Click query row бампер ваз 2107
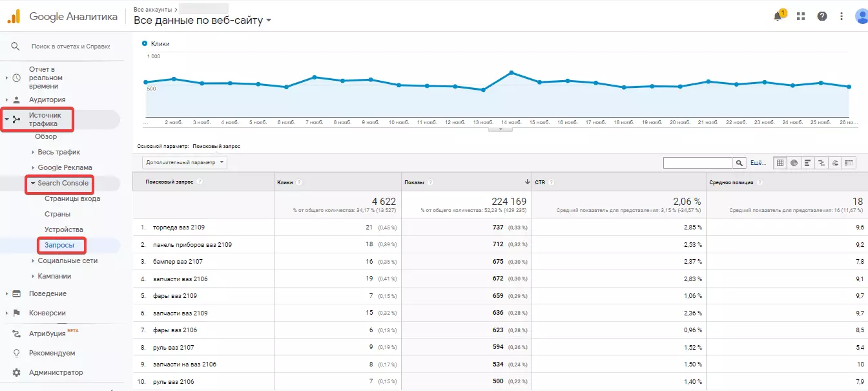 point(178,261)
